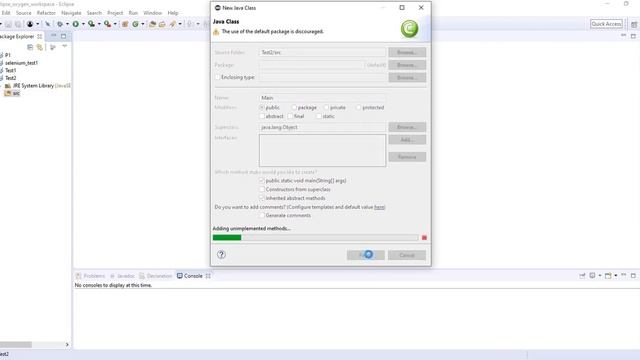Viewport: 640px width, 360px height.
Task: Click the Display Selected Console icon
Action: 592,276
